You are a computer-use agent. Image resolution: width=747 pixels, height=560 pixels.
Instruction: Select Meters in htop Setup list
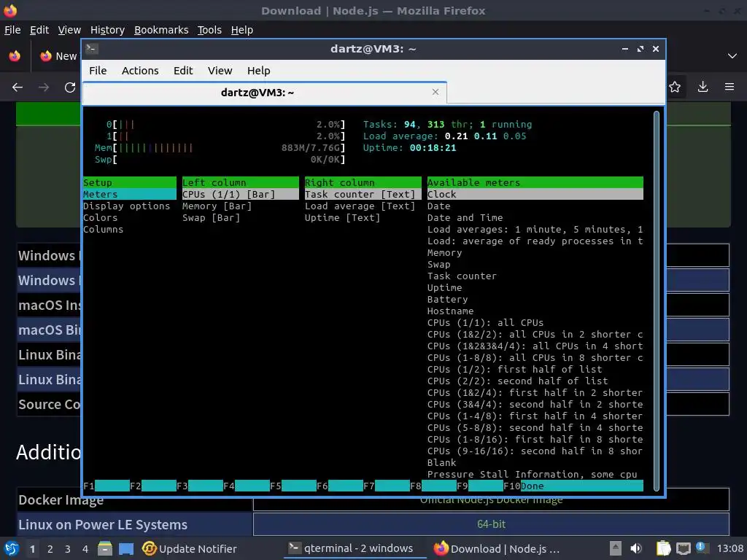click(130, 194)
